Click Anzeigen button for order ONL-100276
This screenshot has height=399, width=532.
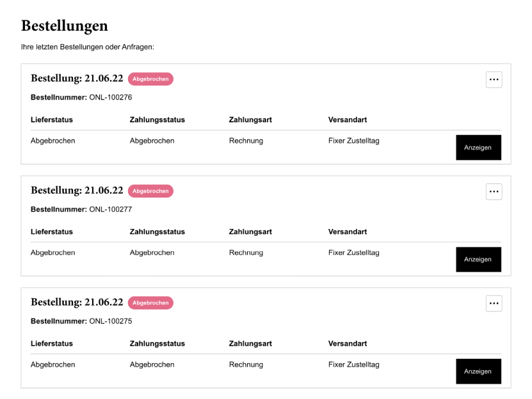(478, 148)
